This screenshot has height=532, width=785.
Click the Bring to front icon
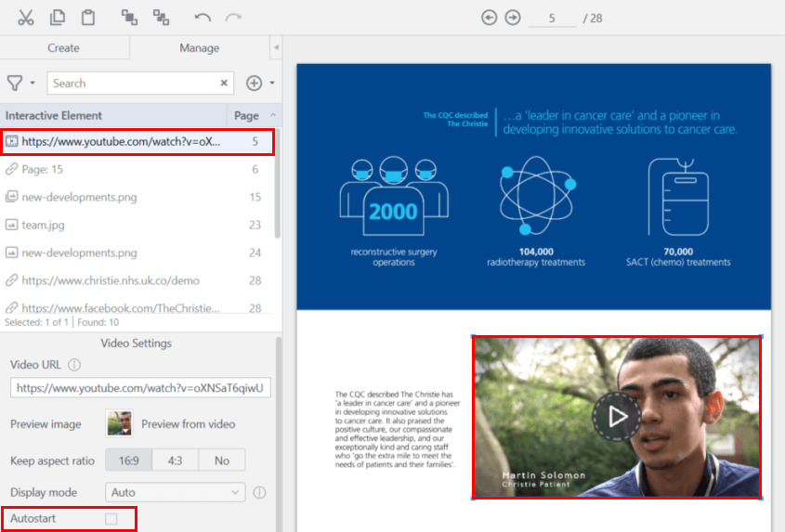click(x=129, y=18)
